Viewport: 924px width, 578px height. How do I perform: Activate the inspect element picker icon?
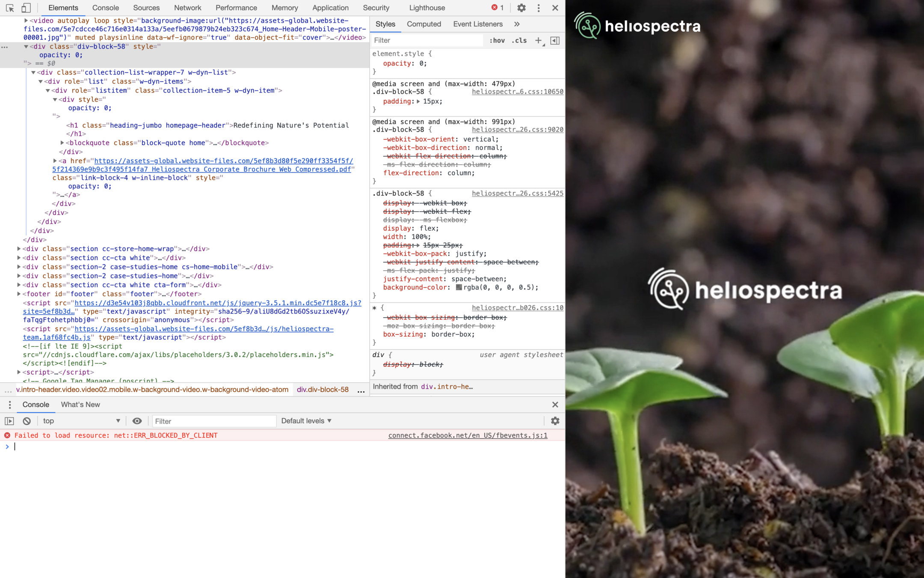click(x=10, y=8)
